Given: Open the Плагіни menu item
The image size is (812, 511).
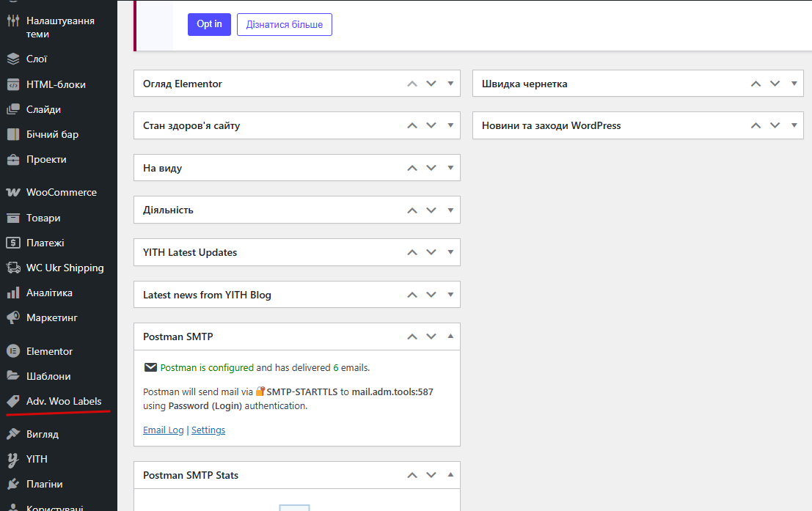Looking at the screenshot, I should 44,484.
